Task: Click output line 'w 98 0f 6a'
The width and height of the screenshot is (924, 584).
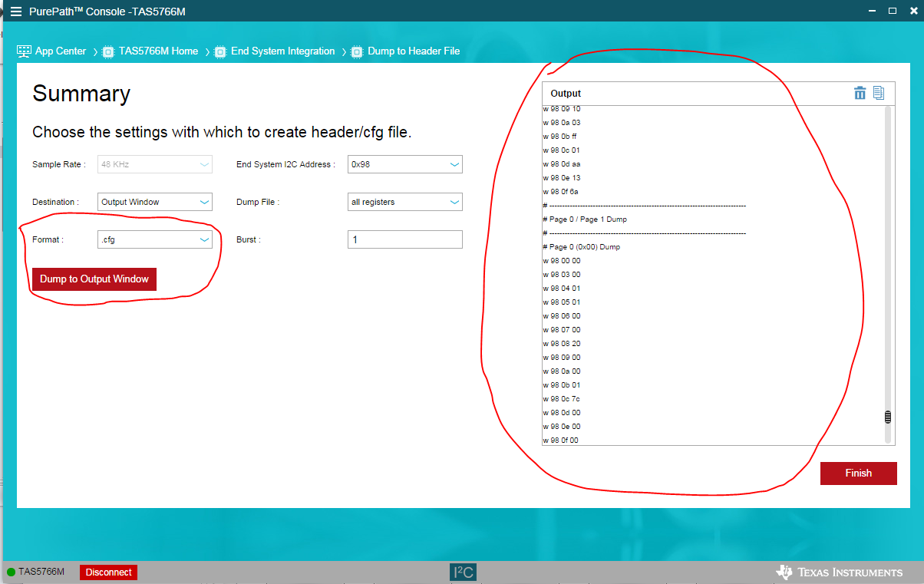Action: pyautogui.click(x=560, y=192)
